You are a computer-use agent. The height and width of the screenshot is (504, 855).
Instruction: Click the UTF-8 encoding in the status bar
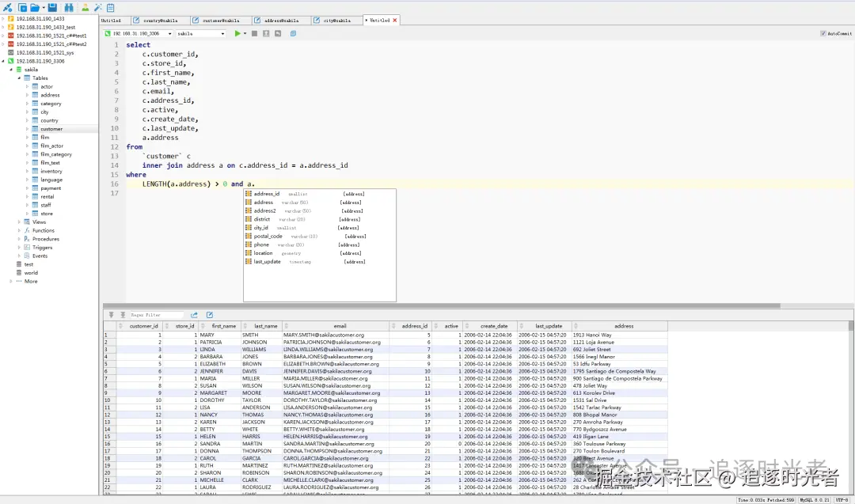(842, 499)
